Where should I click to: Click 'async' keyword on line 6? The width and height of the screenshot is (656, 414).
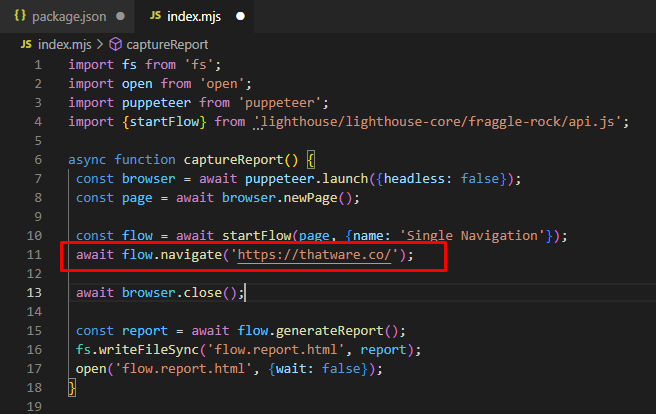pyautogui.click(x=87, y=160)
